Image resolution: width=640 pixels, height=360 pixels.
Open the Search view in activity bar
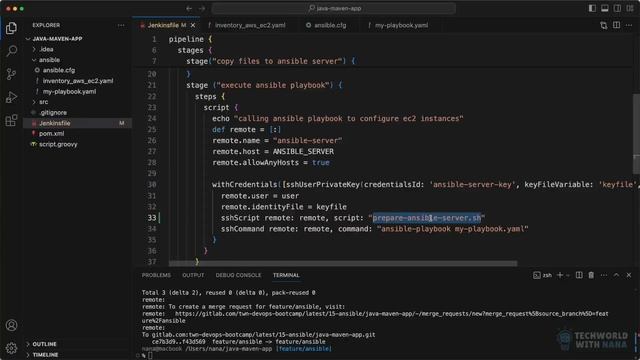[x=11, y=51]
